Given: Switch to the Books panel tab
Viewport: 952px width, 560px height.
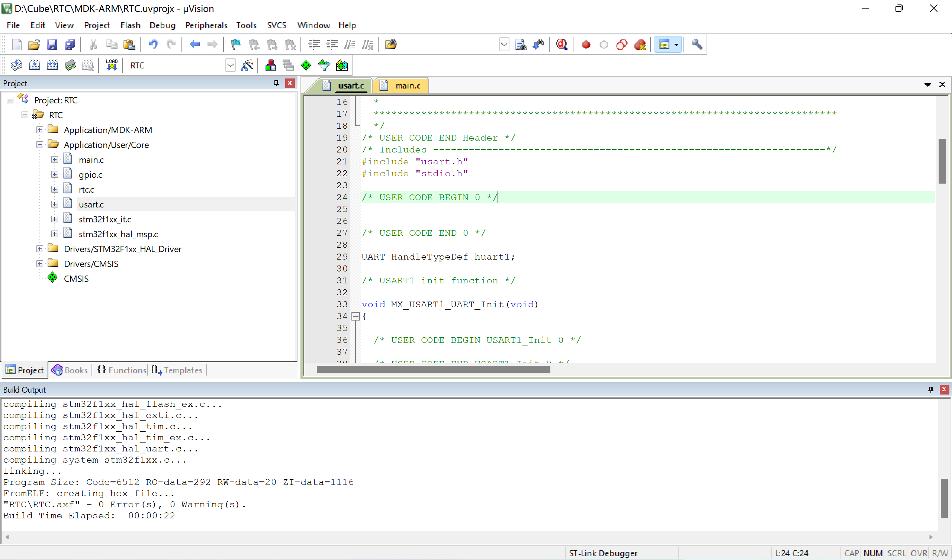Looking at the screenshot, I should [70, 370].
